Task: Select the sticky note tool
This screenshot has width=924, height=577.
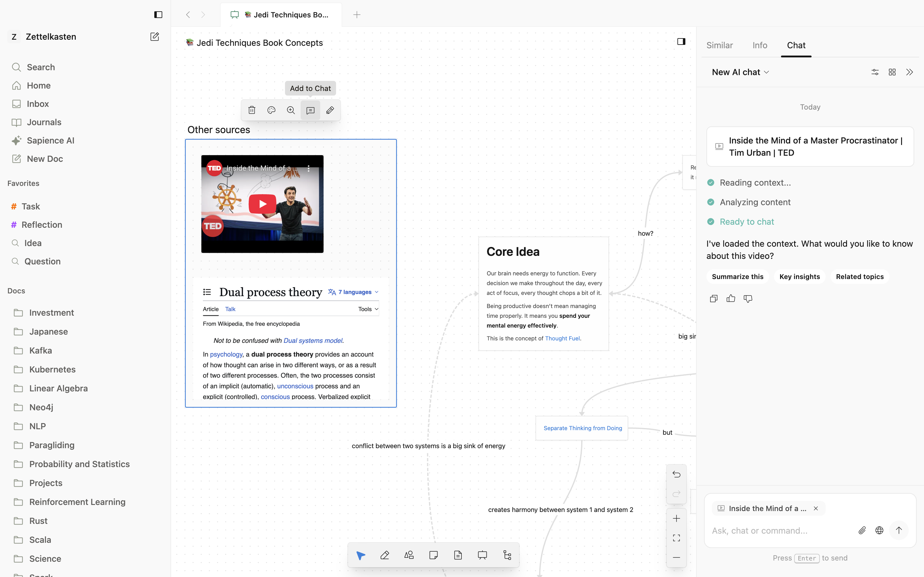Action: pyautogui.click(x=433, y=555)
